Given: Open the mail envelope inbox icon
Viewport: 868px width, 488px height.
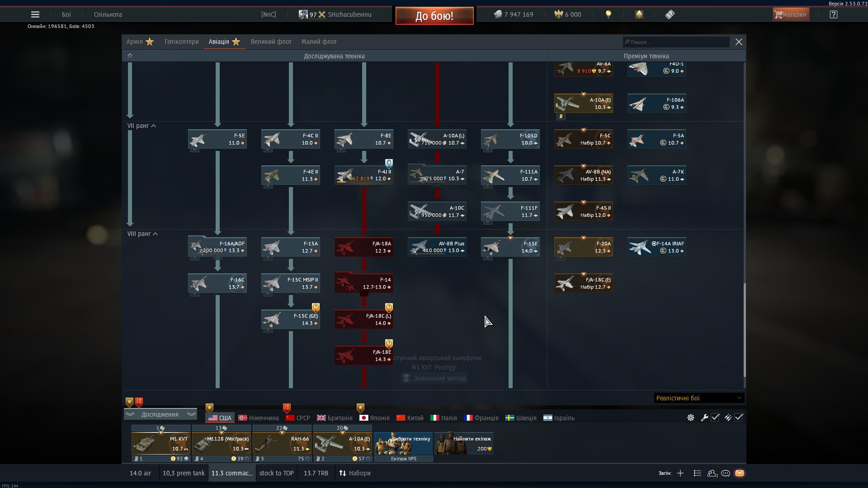Looking at the screenshot, I should 740,473.
